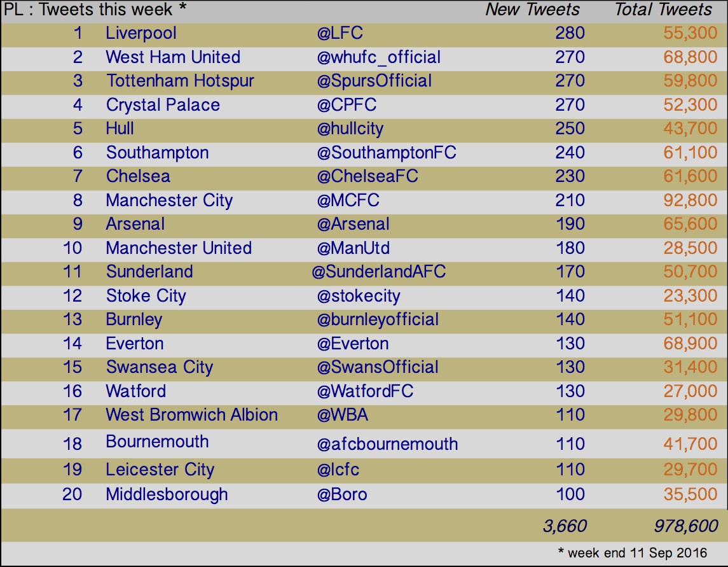Click the New Tweets column header
The height and width of the screenshot is (567, 728).
pyautogui.click(x=533, y=10)
